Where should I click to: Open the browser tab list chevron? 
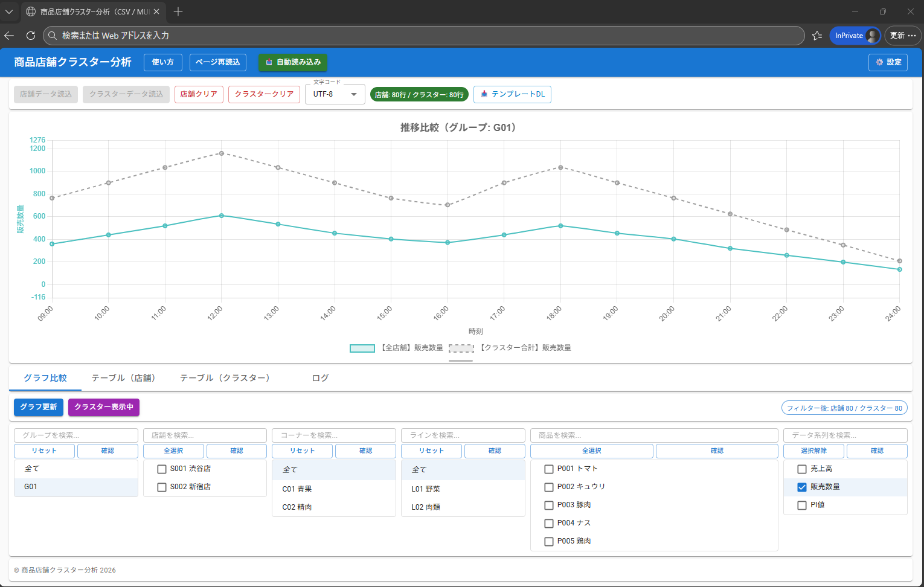9,11
